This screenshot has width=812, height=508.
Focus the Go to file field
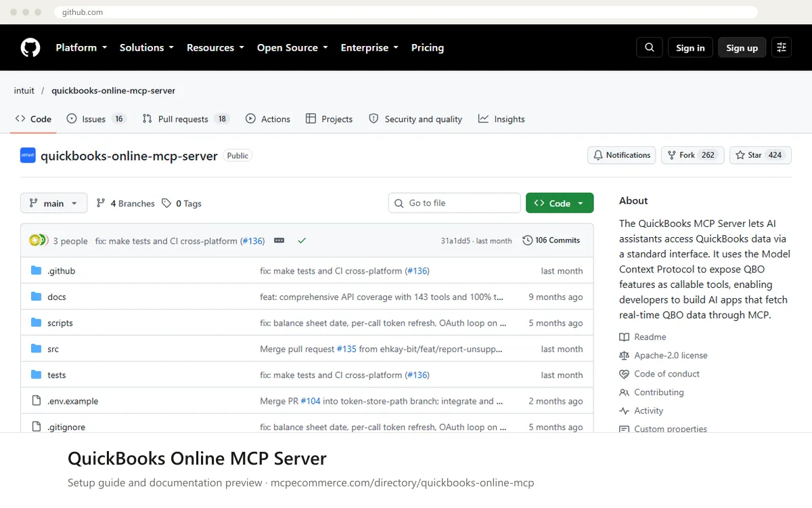tap(455, 203)
